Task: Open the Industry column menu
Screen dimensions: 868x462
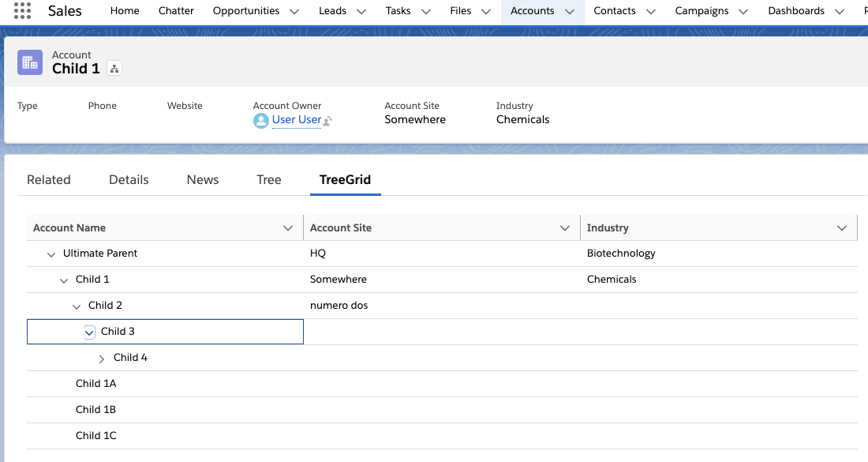Action: (x=841, y=228)
